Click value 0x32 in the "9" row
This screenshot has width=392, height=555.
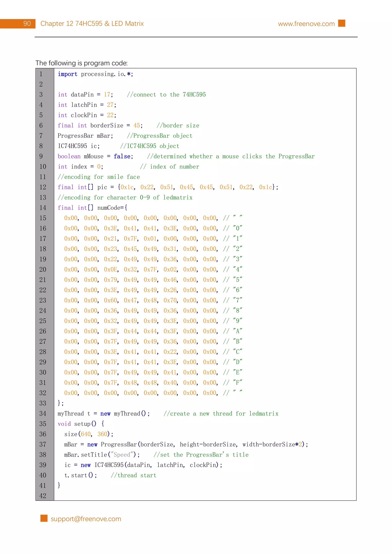(x=111, y=321)
